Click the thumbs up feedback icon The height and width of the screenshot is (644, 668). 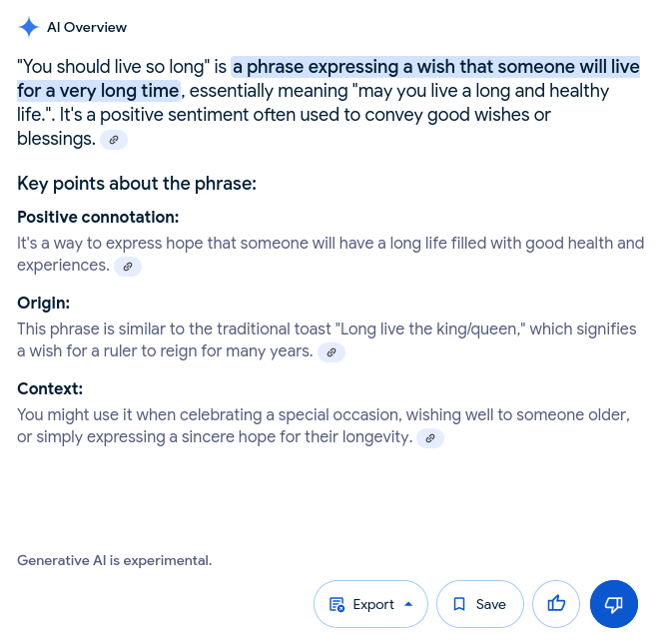pos(556,603)
